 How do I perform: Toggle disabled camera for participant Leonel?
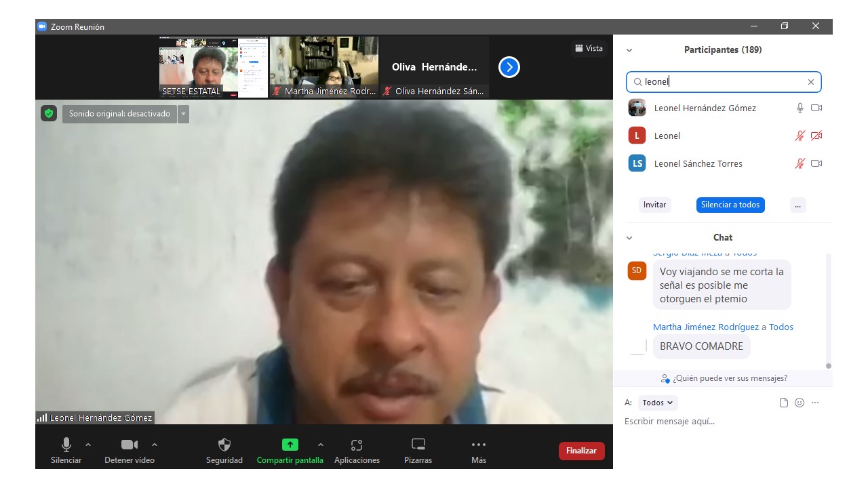816,136
